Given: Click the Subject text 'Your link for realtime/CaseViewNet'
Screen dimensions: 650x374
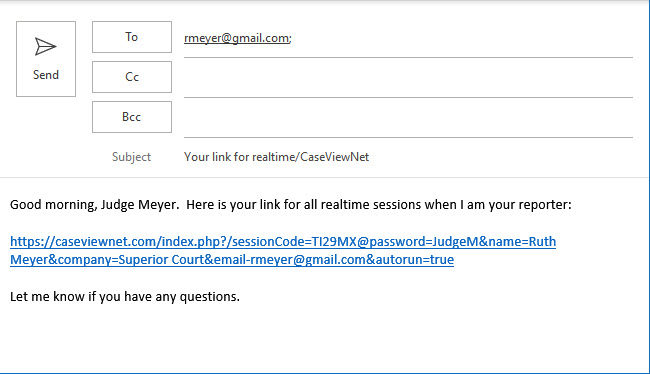Looking at the screenshot, I should 276,157.
